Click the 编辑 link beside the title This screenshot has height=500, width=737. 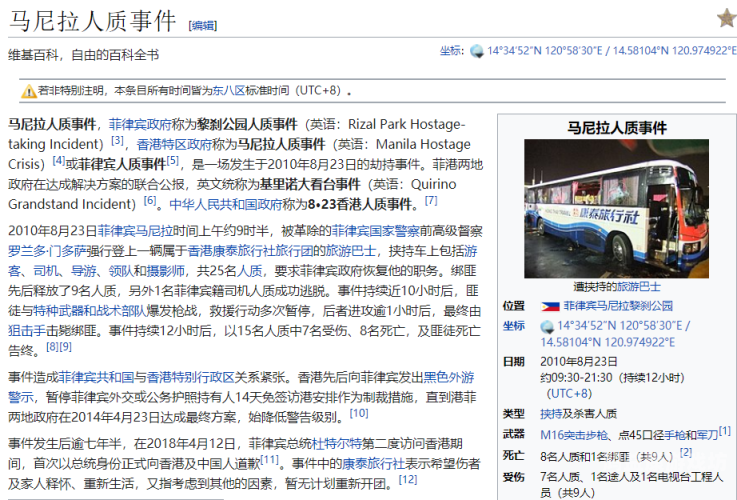203,25
